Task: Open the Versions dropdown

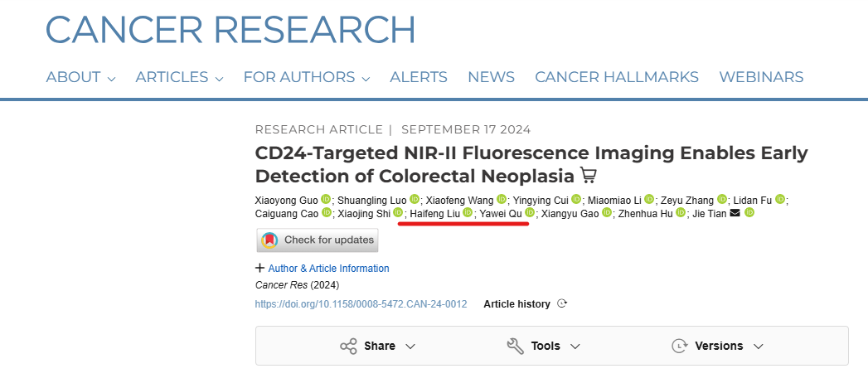Action: tap(717, 346)
